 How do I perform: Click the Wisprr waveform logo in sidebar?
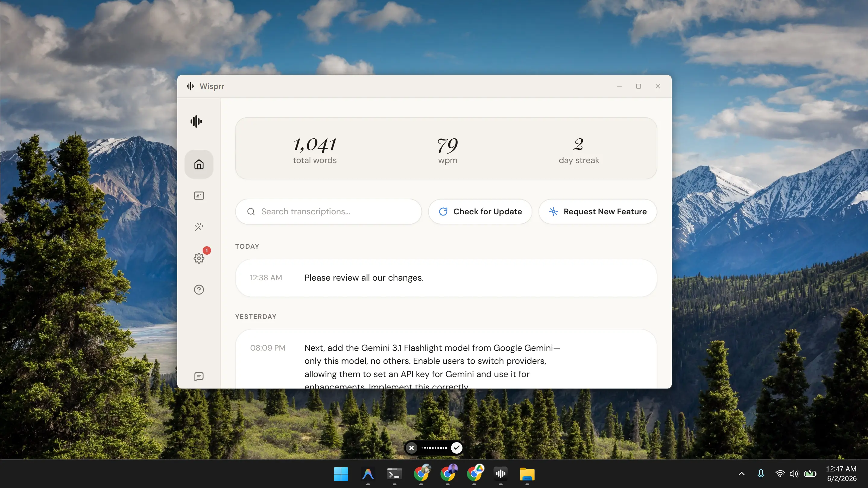click(196, 121)
